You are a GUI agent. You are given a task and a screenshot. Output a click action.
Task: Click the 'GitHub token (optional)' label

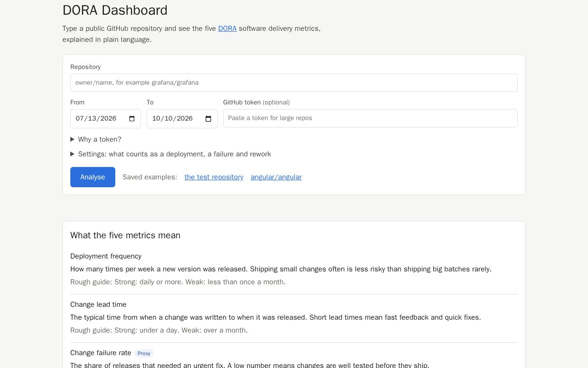coord(256,102)
